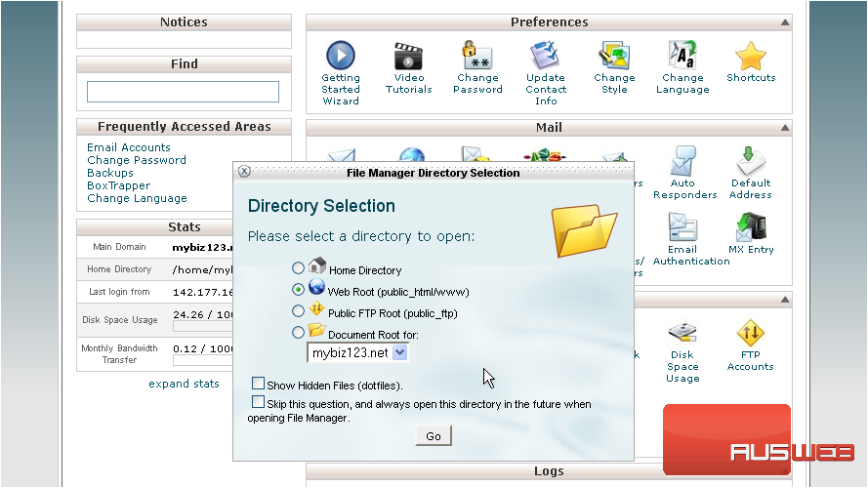The image size is (868, 488).
Task: Open the Getting Started Wizard icon
Action: [341, 56]
